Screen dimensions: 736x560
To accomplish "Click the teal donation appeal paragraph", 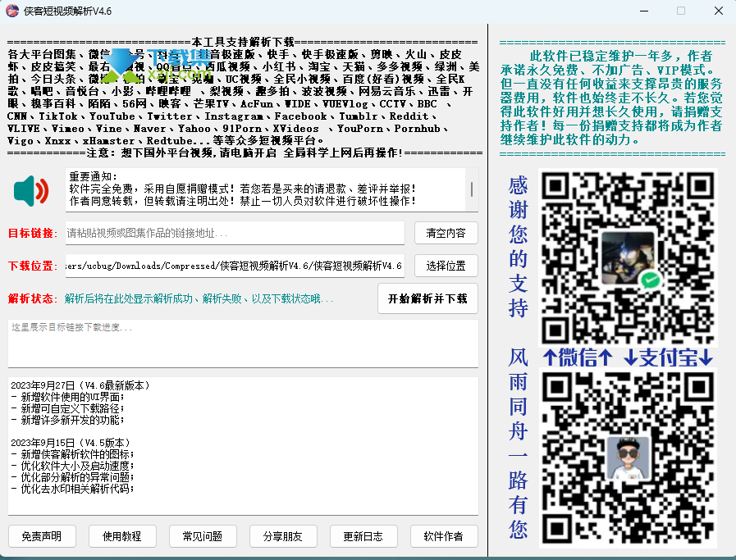I will 611,98.
